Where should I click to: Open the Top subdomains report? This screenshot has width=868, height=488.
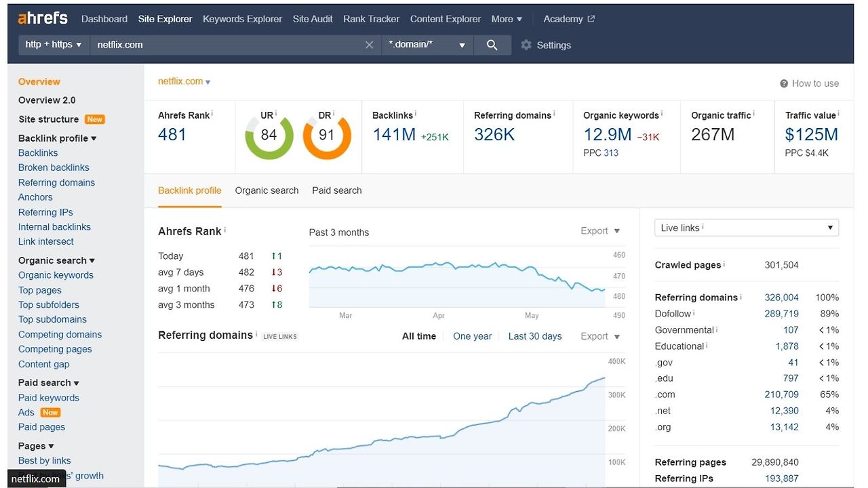click(x=52, y=319)
